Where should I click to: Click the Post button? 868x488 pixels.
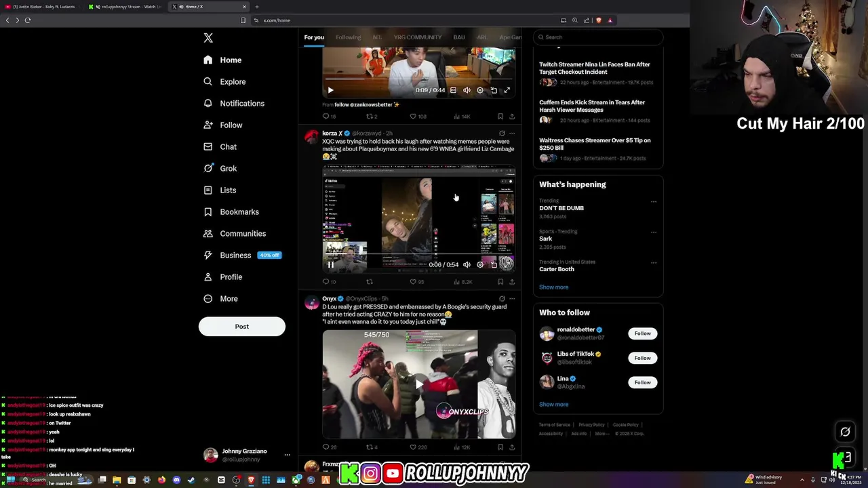242,327
